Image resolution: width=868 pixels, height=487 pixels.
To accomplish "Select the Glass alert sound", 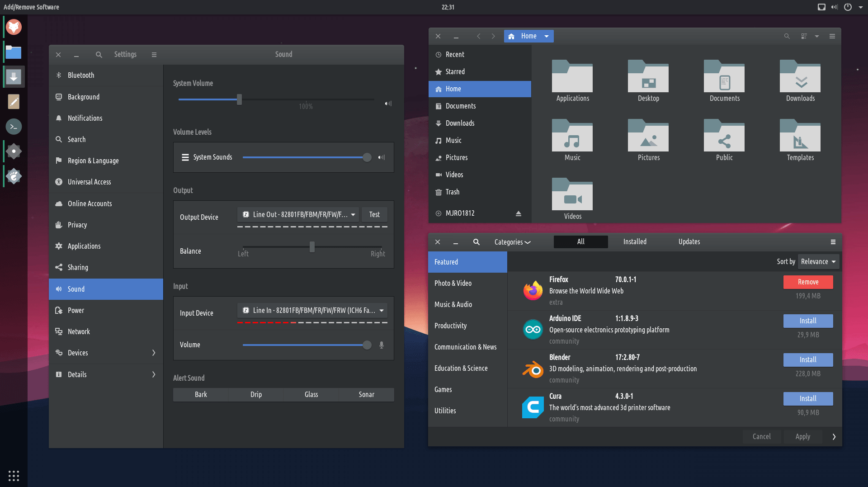I will [x=311, y=394].
